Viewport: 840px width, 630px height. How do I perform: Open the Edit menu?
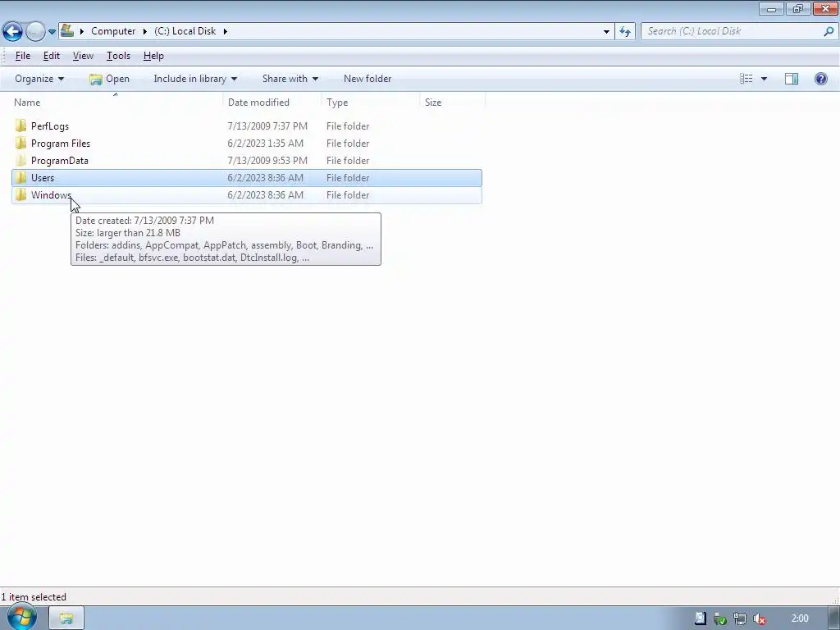(52, 56)
